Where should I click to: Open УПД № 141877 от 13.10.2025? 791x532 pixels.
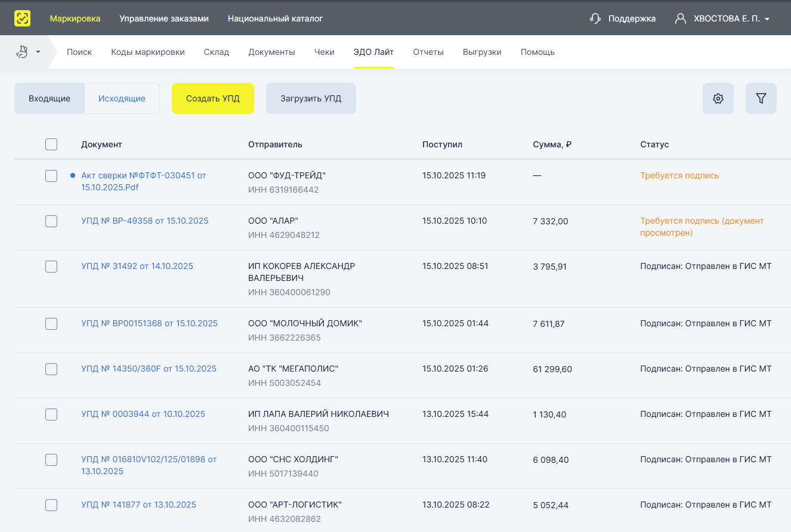[138, 505]
